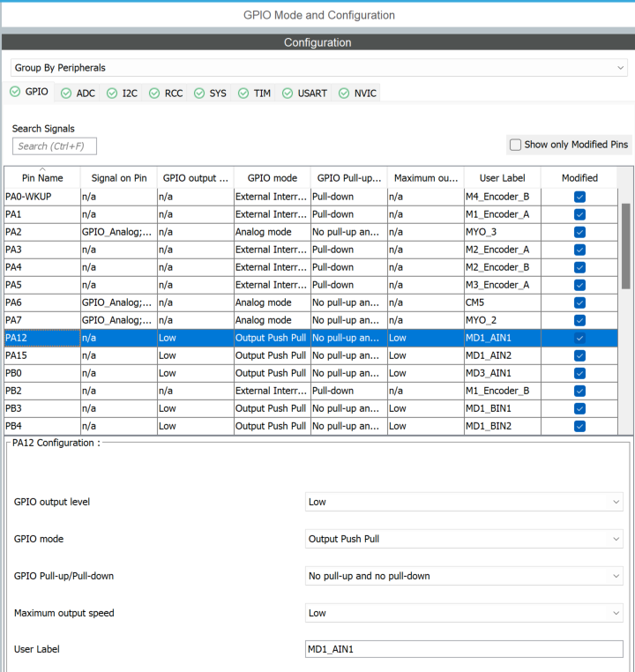Enable Show only Modified Pins checkbox
Image resolution: width=635 pixels, height=672 pixels.
click(516, 145)
